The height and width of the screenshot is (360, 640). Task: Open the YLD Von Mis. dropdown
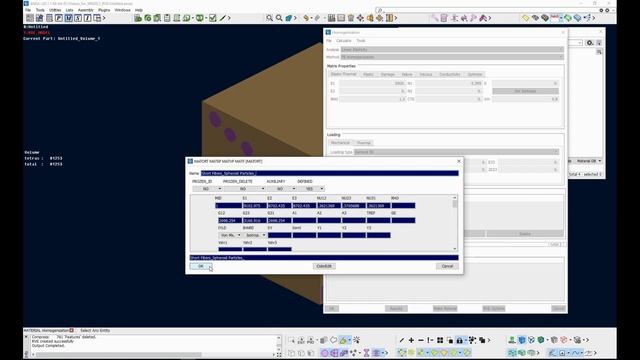(230, 235)
